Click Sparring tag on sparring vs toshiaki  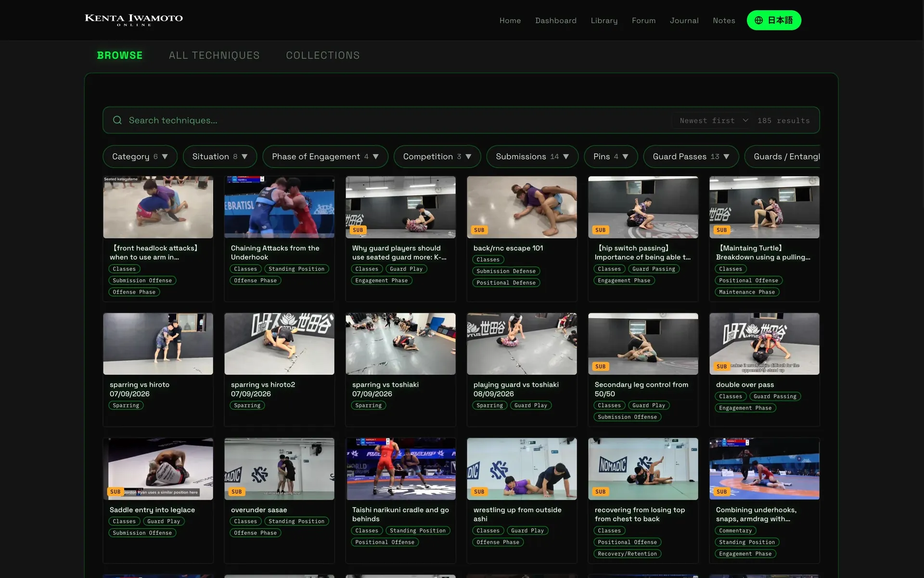(x=368, y=406)
